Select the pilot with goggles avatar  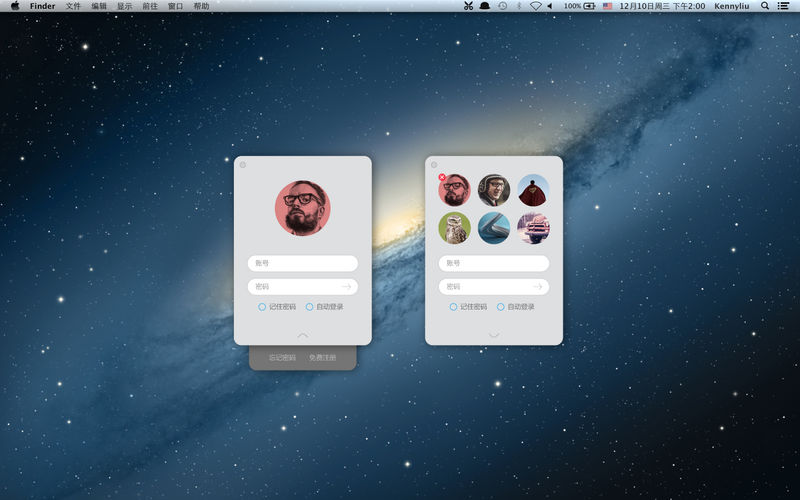(494, 190)
